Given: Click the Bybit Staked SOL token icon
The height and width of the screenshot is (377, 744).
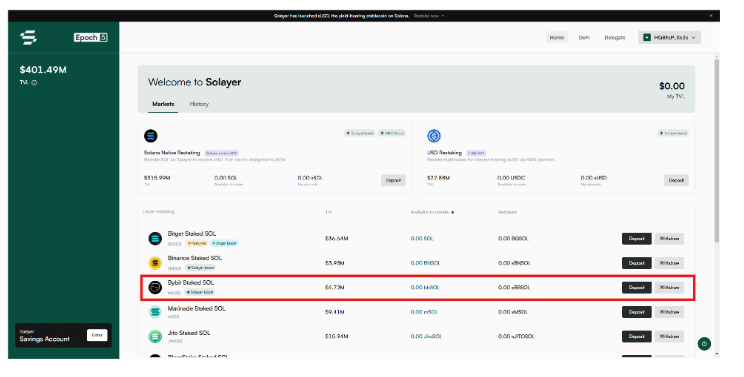Looking at the screenshot, I should click(155, 287).
